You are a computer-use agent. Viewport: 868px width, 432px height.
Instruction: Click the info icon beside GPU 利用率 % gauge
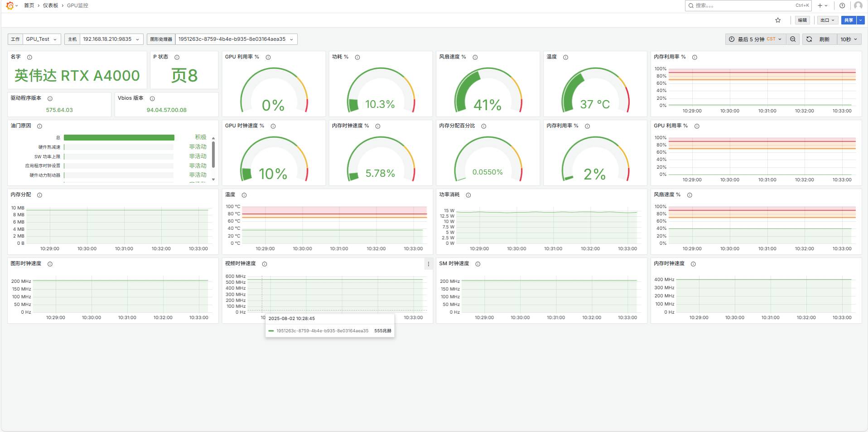[x=268, y=57]
